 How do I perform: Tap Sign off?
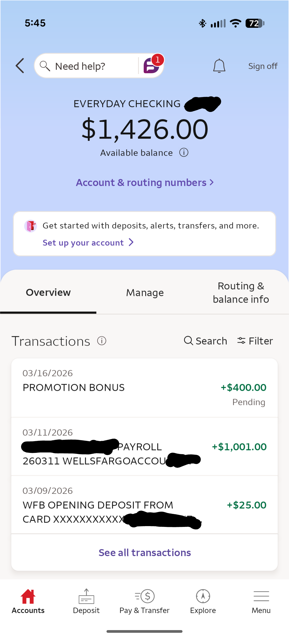263,66
